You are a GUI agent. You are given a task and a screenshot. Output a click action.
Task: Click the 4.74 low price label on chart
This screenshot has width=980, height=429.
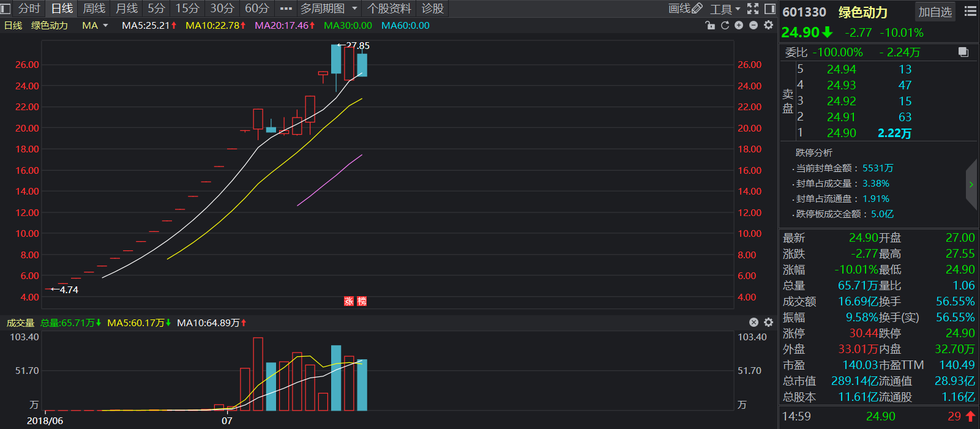[69, 289]
